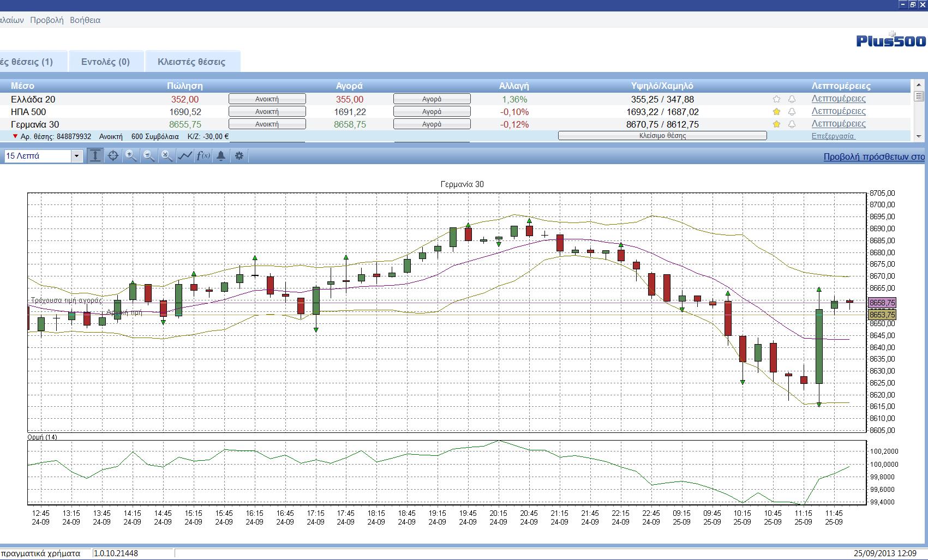
Task: Open Λεπτομέρειες link for Ελλάδα 20
Action: click(839, 99)
